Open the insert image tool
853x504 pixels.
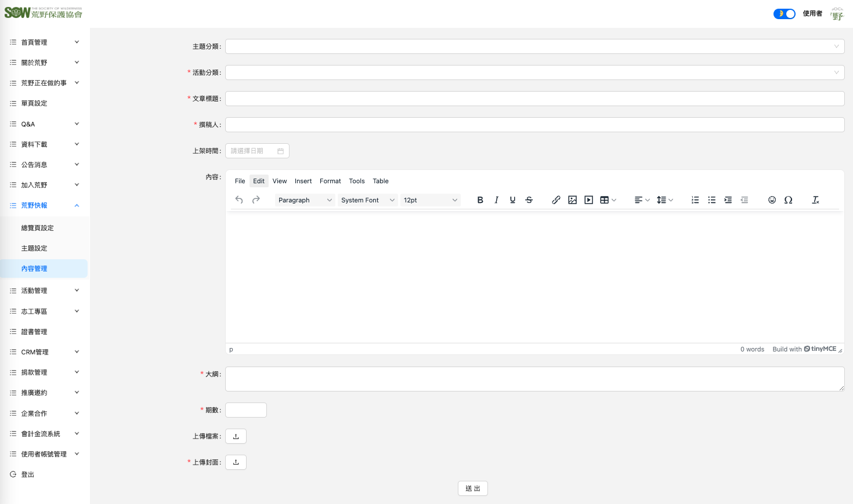tap(572, 200)
